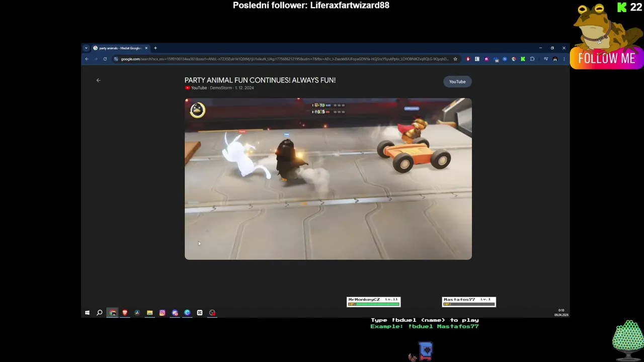The height and width of the screenshot is (362, 644).
Task: Open DaVinci Resolve from the taskbar
Action: [137, 313]
